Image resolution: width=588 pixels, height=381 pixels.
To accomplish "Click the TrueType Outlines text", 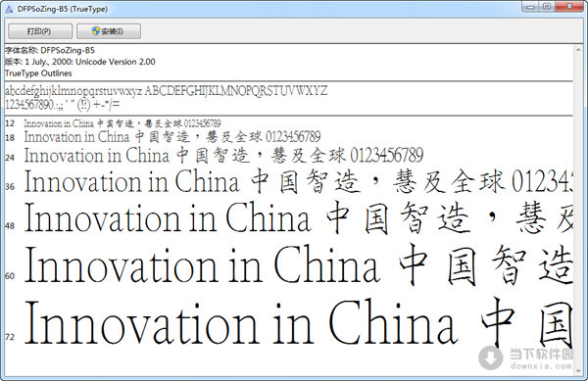I will click(x=38, y=73).
